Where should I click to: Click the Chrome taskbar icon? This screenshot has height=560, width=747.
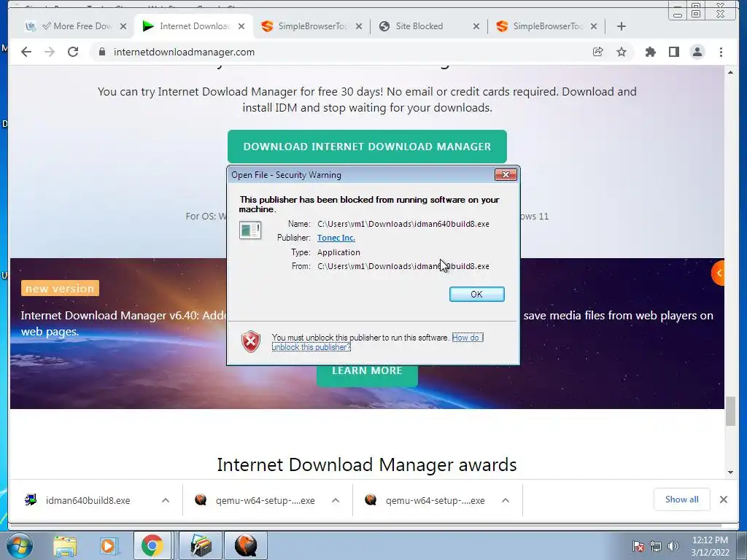click(x=152, y=545)
